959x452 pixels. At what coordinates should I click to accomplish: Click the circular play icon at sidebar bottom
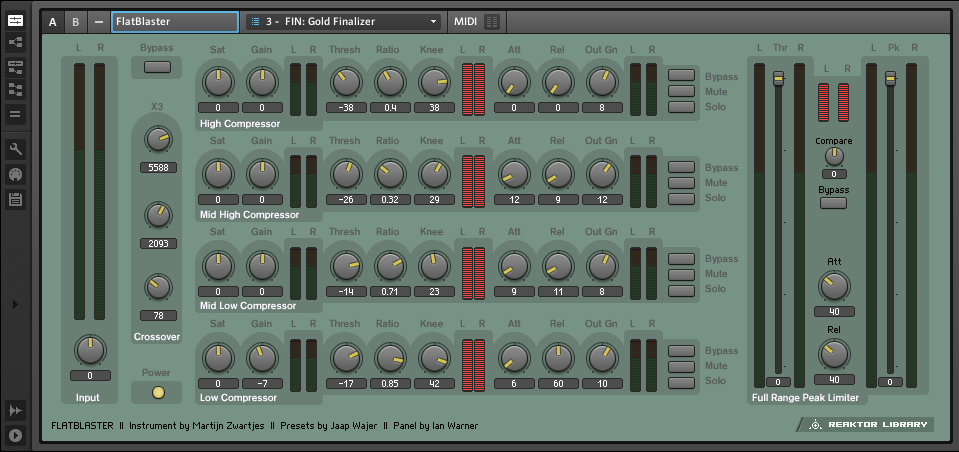pyautogui.click(x=15, y=435)
